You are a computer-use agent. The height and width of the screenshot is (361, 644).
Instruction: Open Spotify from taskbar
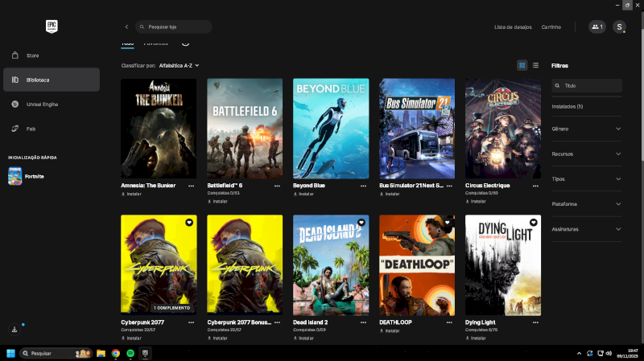pos(130,353)
